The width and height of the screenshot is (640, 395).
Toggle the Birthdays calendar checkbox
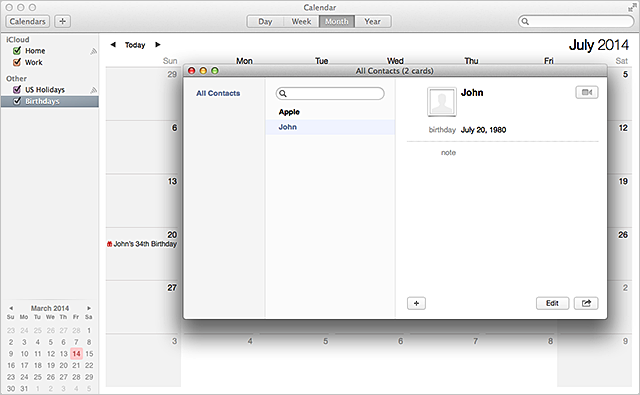(x=17, y=101)
